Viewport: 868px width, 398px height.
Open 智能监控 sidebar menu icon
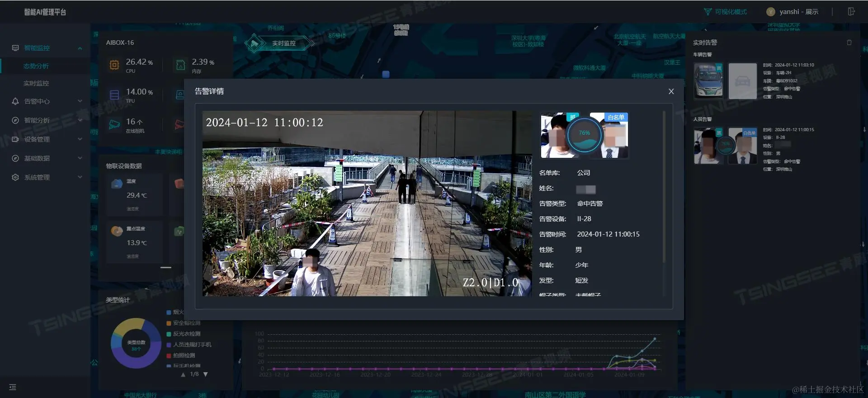tap(15, 48)
